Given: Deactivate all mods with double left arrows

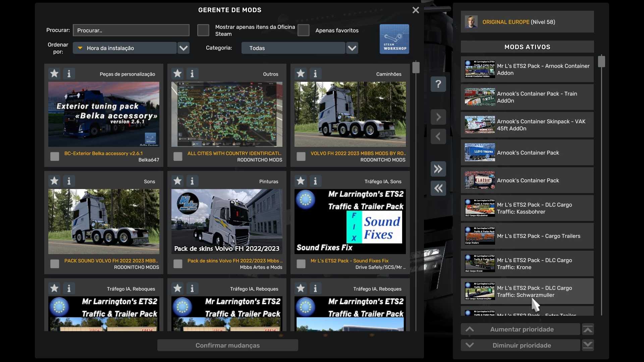Looking at the screenshot, I should click(438, 188).
